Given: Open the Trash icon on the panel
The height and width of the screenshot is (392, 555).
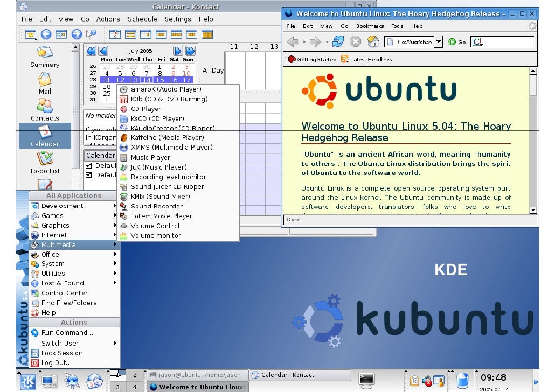Looking at the screenshot, I should pyautogui.click(x=462, y=381).
